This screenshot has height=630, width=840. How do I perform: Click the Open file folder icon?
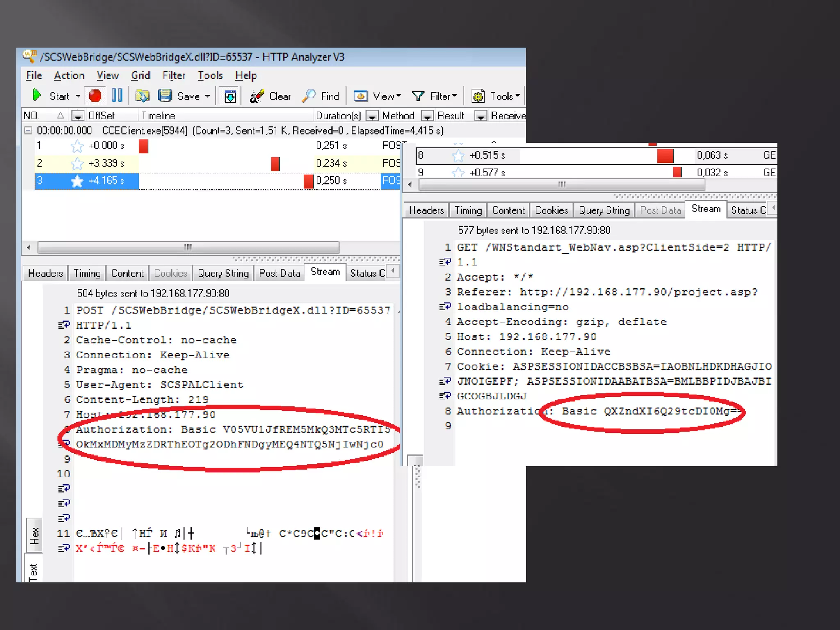click(142, 96)
